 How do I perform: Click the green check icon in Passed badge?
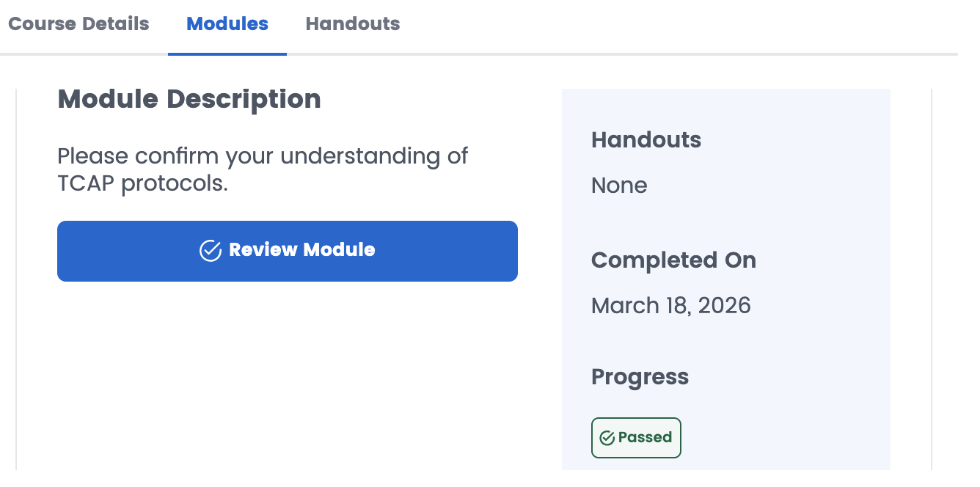click(607, 438)
